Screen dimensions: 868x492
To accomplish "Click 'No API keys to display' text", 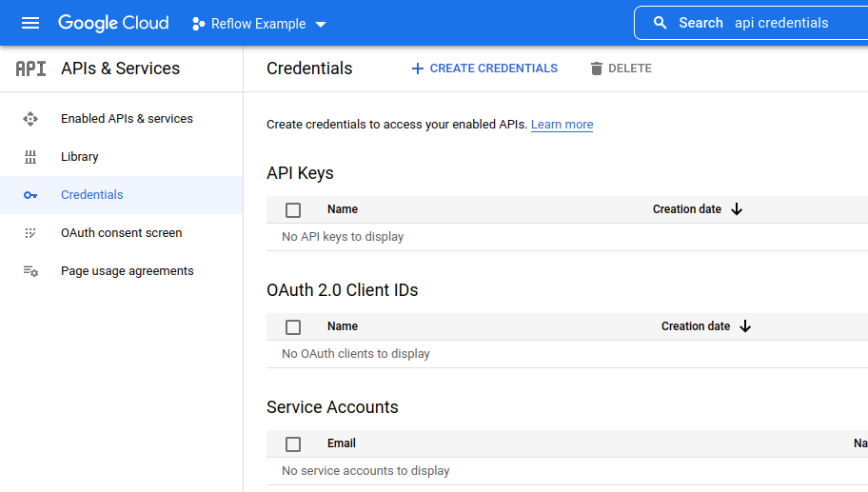I will coord(343,237).
